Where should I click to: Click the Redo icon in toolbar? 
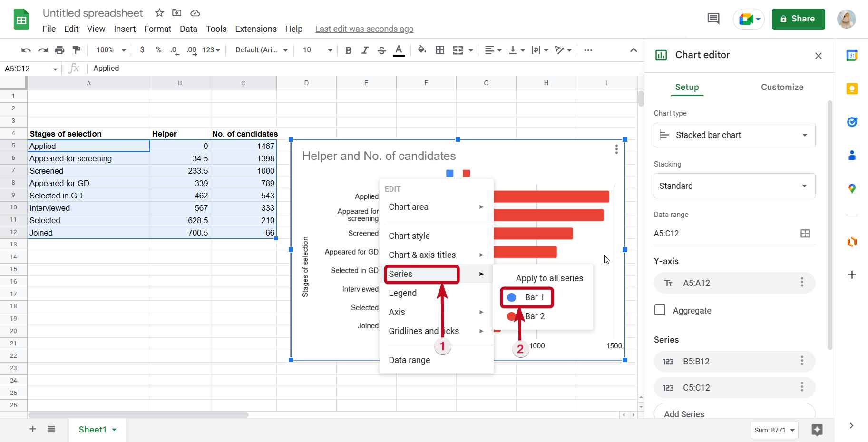(43, 50)
